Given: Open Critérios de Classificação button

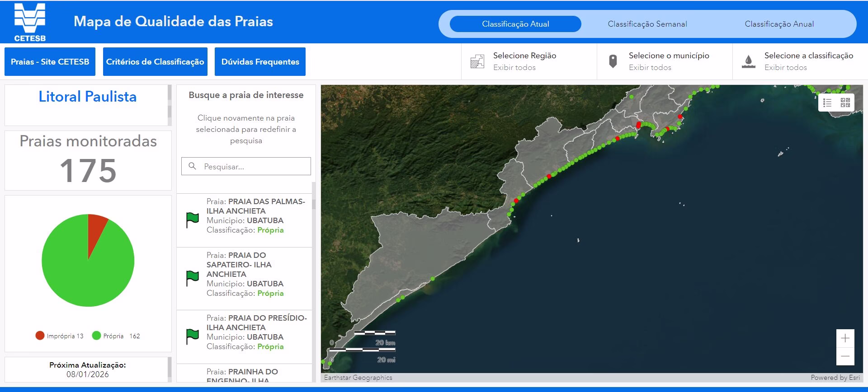Looking at the screenshot, I should click(155, 62).
